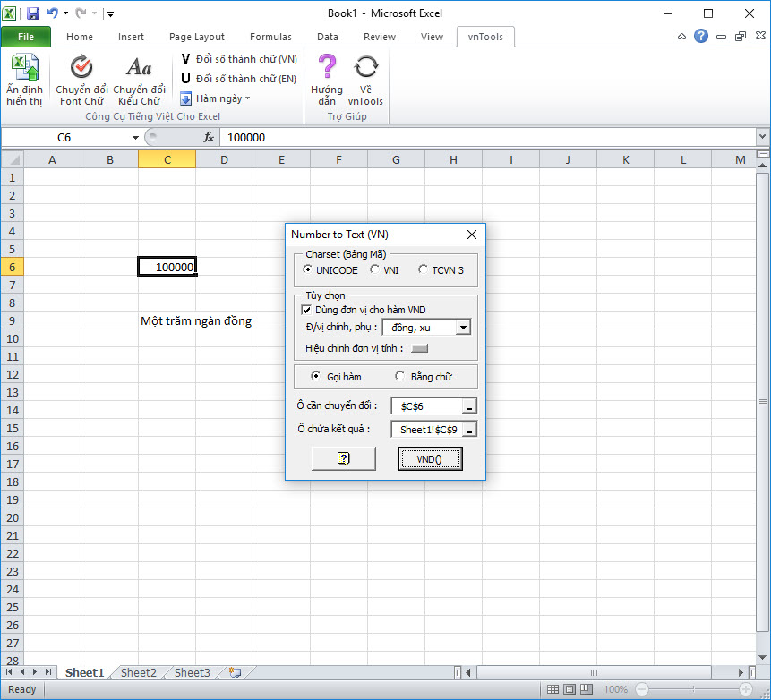Open Chuyển đổi Font Chữ tool
Screen dimensions: 771x700
point(81,80)
